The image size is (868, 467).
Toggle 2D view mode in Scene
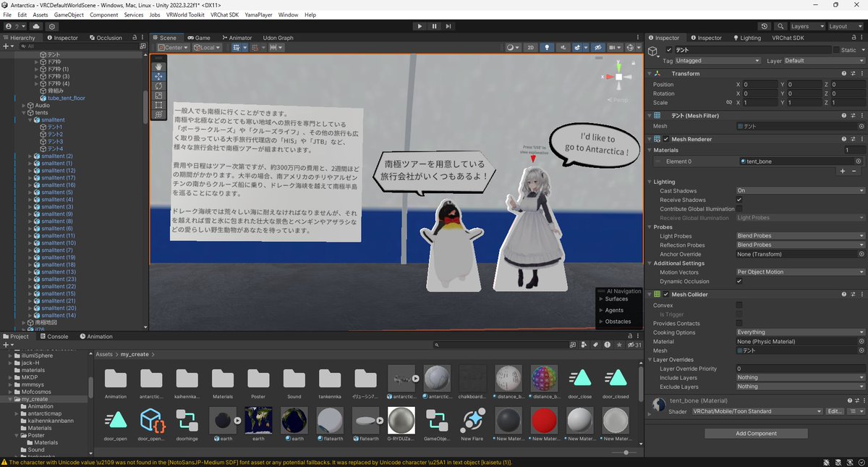pos(531,48)
